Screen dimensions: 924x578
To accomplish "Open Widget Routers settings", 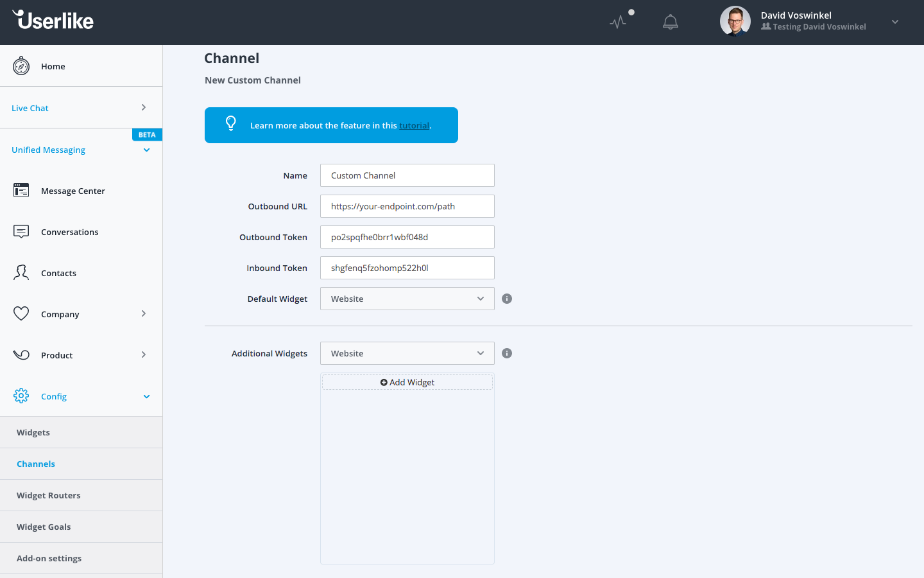I will [x=81, y=495].
